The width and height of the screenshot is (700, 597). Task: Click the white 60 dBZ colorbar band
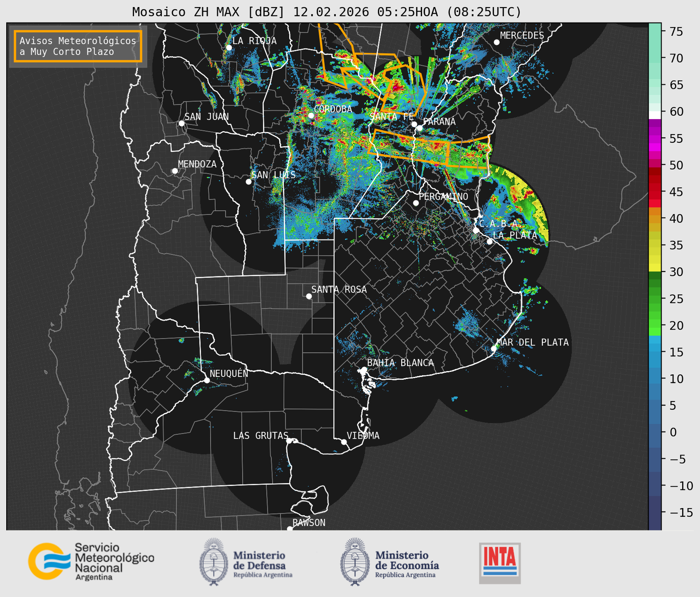655,115
